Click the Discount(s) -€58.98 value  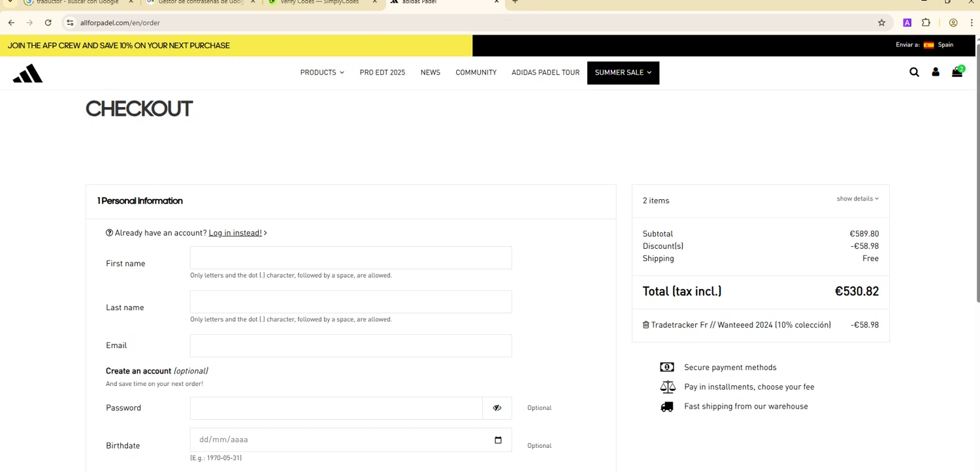click(864, 246)
